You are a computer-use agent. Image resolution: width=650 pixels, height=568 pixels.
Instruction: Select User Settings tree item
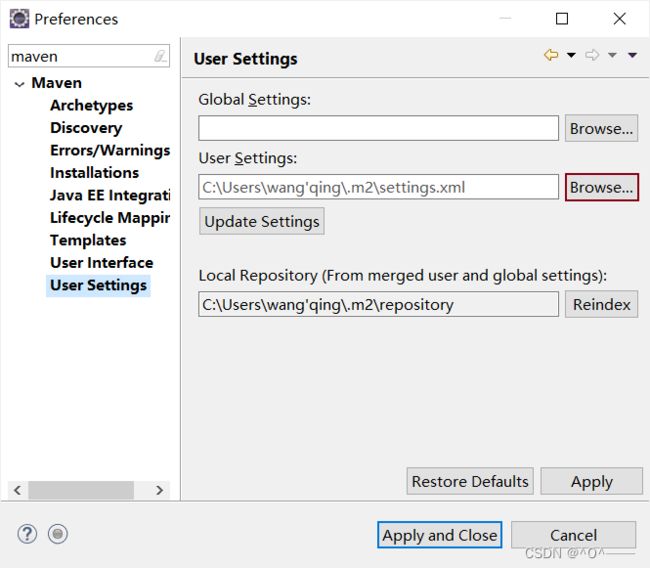(x=98, y=285)
